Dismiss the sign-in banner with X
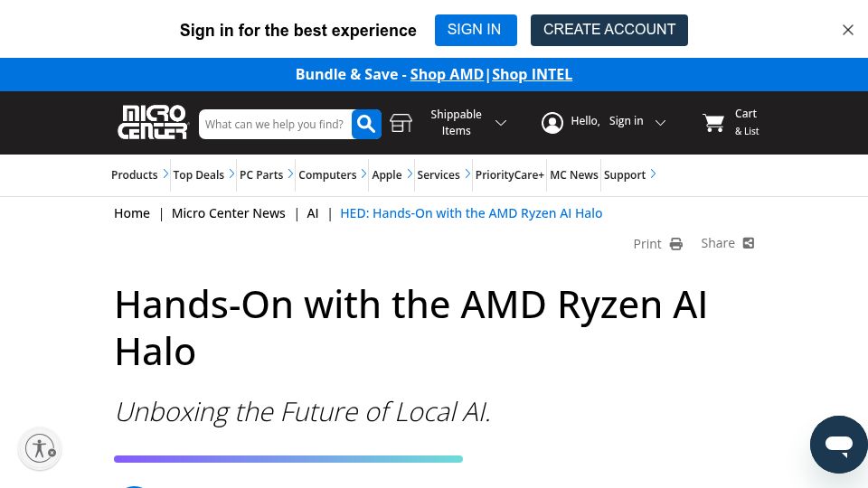 (x=847, y=30)
